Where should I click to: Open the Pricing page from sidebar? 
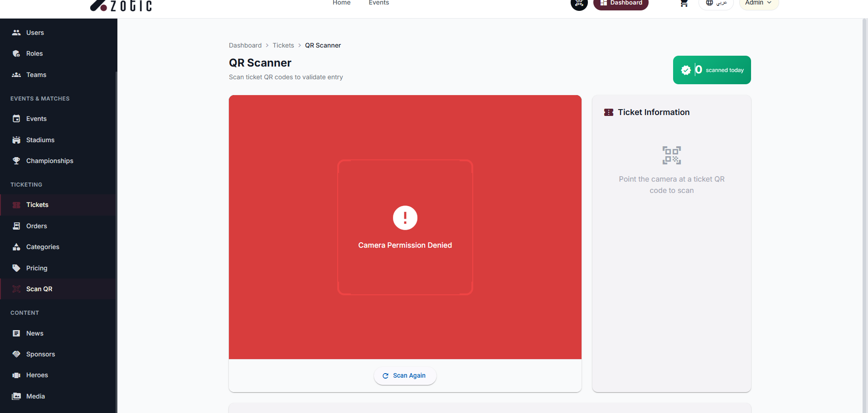16,268
